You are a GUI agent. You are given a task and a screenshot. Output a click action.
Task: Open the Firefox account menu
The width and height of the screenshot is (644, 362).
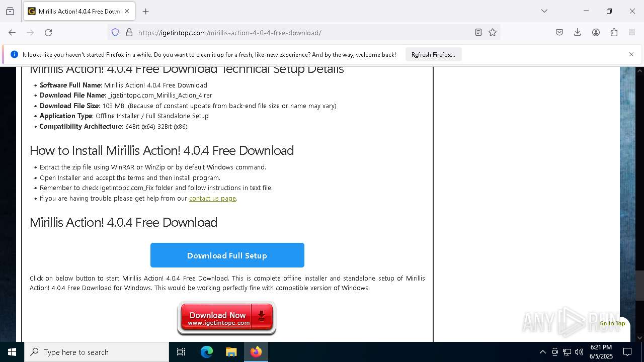click(x=596, y=32)
